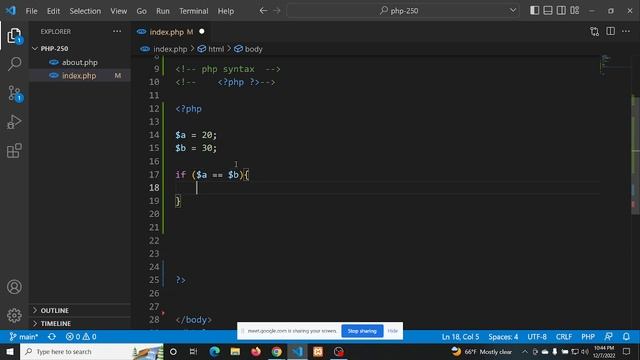Hide the screen sharing banner
This screenshot has height=360, width=640.
click(x=392, y=331)
